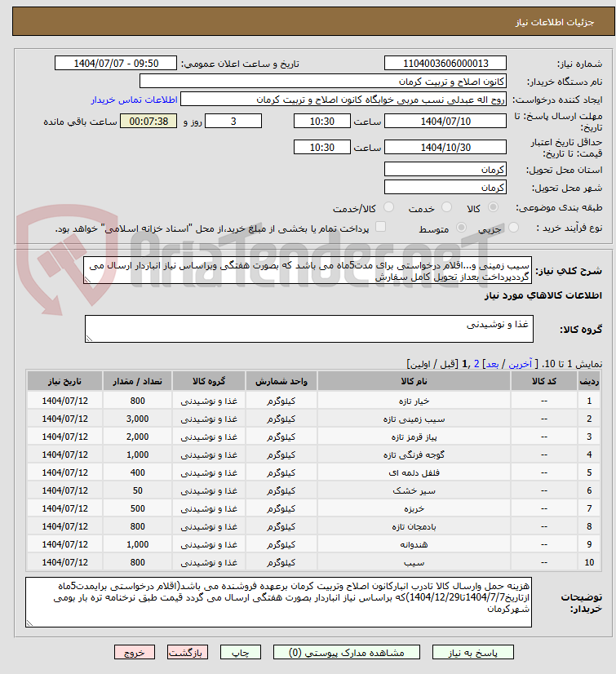Click the 1404/10/30 validity date field

pos(445,148)
